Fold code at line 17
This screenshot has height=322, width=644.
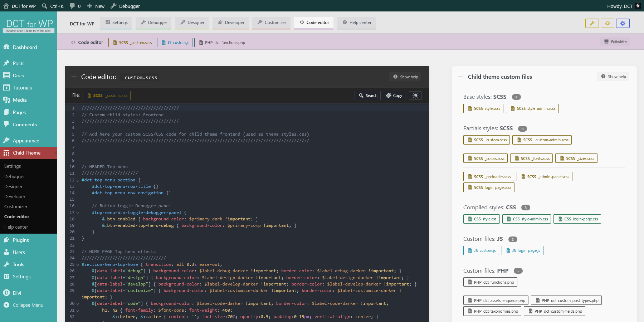click(x=78, y=213)
